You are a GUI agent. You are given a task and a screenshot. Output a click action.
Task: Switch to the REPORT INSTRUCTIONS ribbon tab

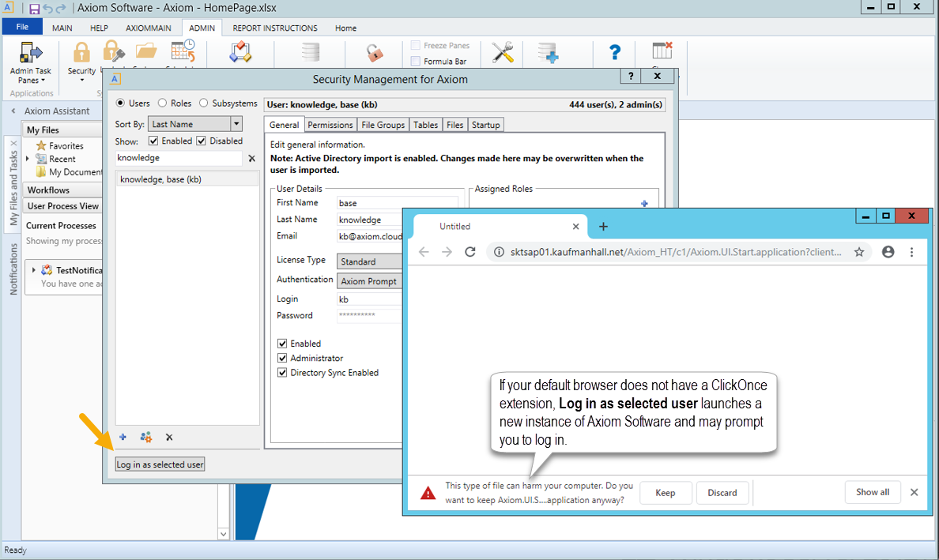(275, 28)
